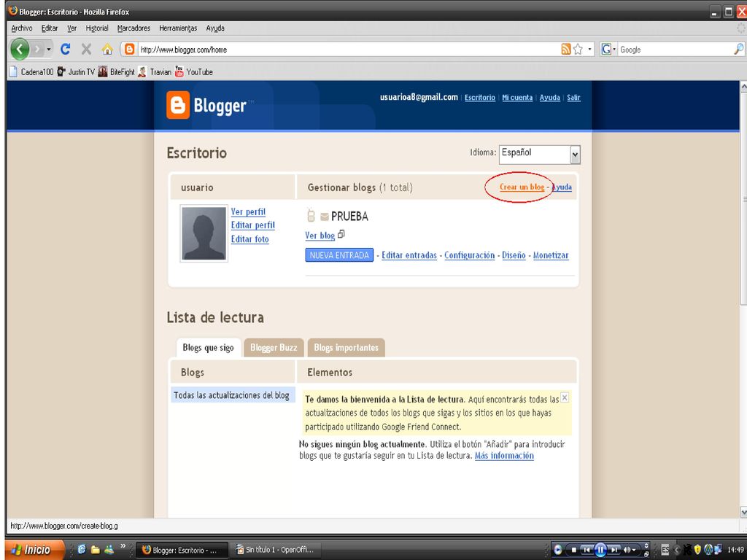Click the address bar URL field
This screenshot has width=747, height=560.
[x=348, y=50]
